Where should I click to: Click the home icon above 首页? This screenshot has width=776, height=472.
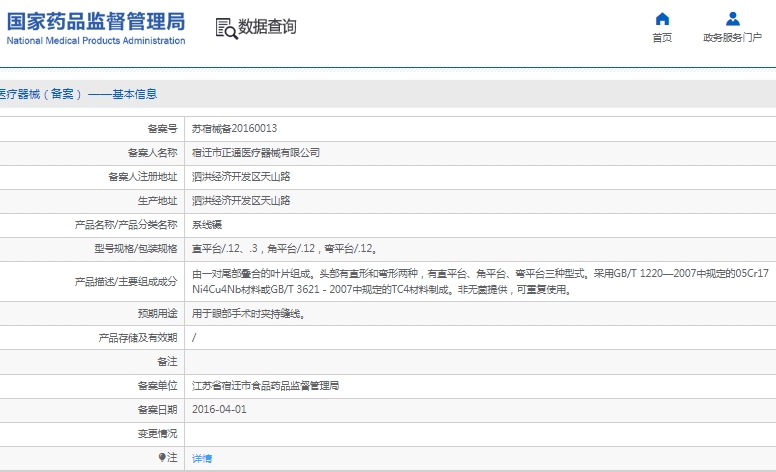[x=662, y=19]
